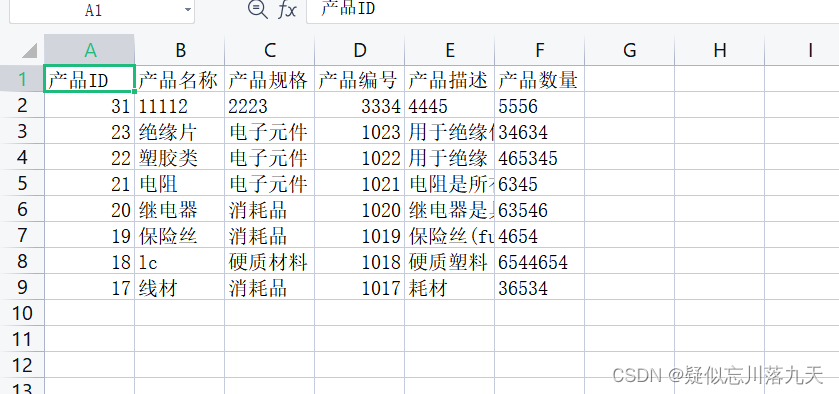Click the 产品规格 header cell
839x394 pixels.
pos(270,79)
